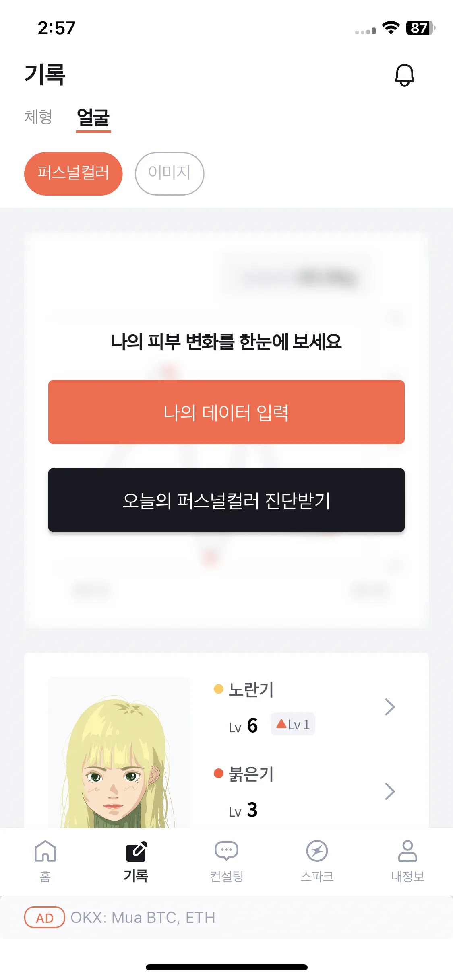Open the notification bell
The height and width of the screenshot is (980, 453).
click(404, 75)
